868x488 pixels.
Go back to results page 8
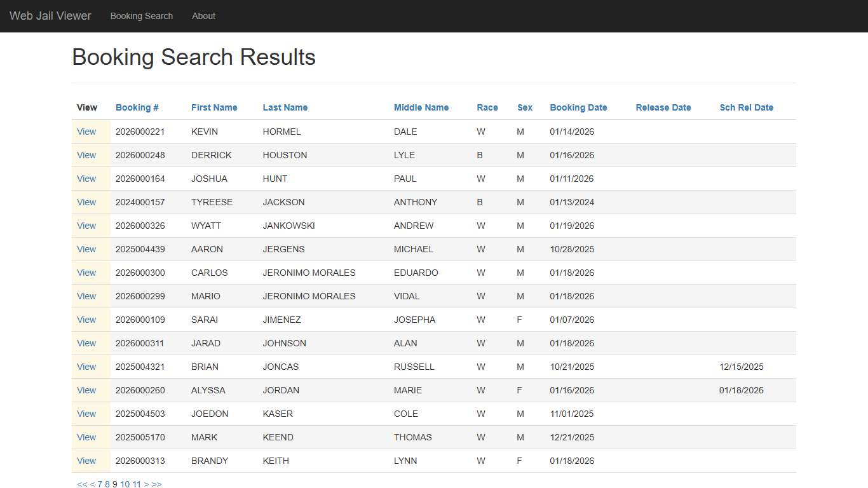point(107,484)
